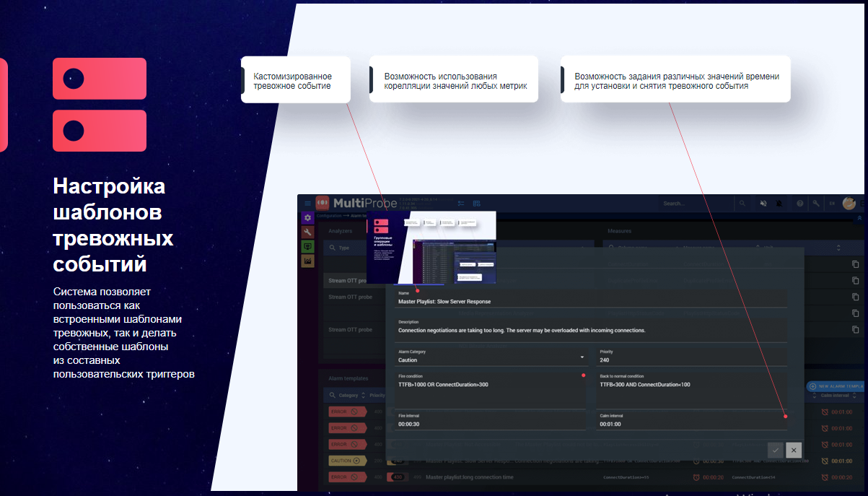
Task: Copy the fifth Measures row via copy icon
Action: point(856,329)
